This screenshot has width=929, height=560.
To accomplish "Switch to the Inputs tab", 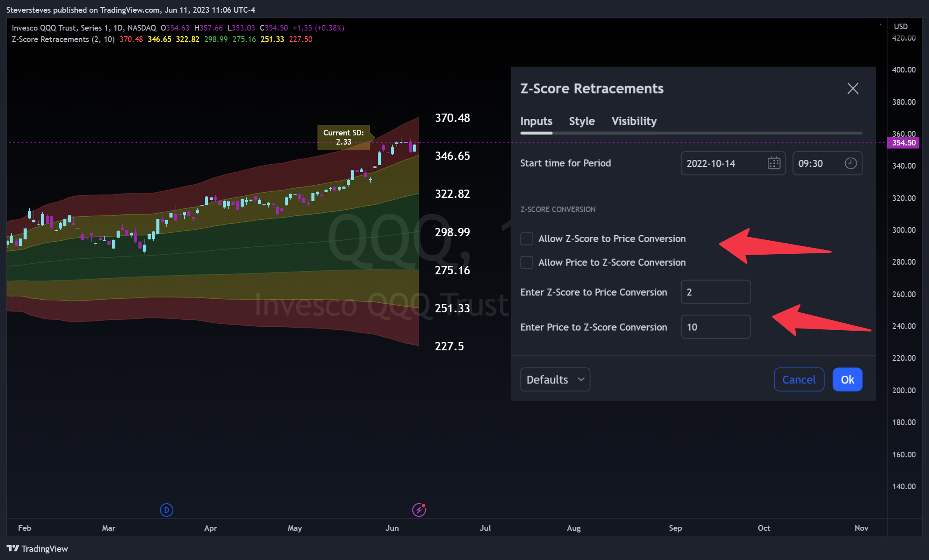I will coord(536,121).
